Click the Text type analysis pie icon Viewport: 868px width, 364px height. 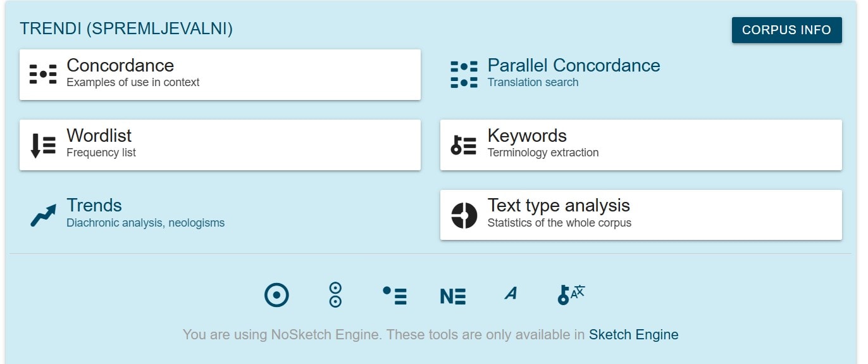pos(464,215)
